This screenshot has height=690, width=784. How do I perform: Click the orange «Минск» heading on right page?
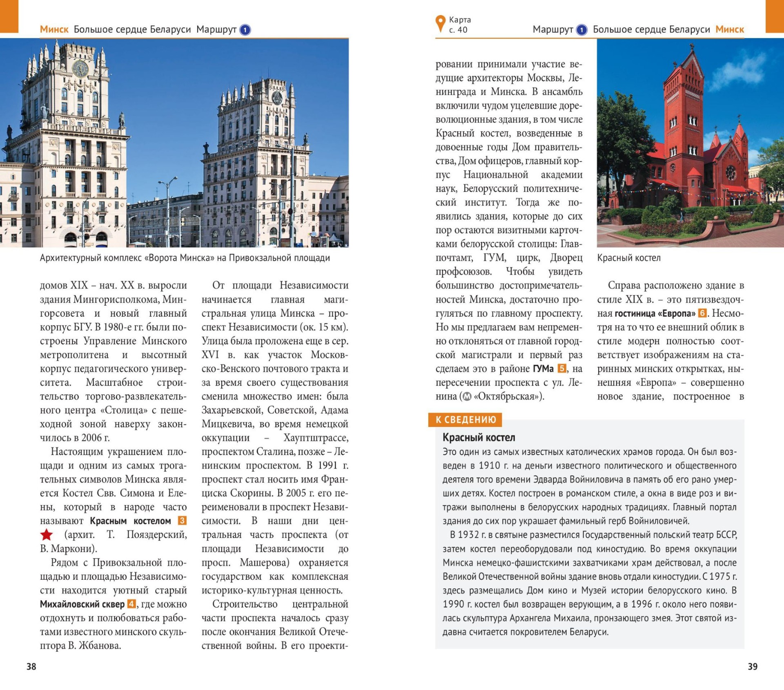730,29
